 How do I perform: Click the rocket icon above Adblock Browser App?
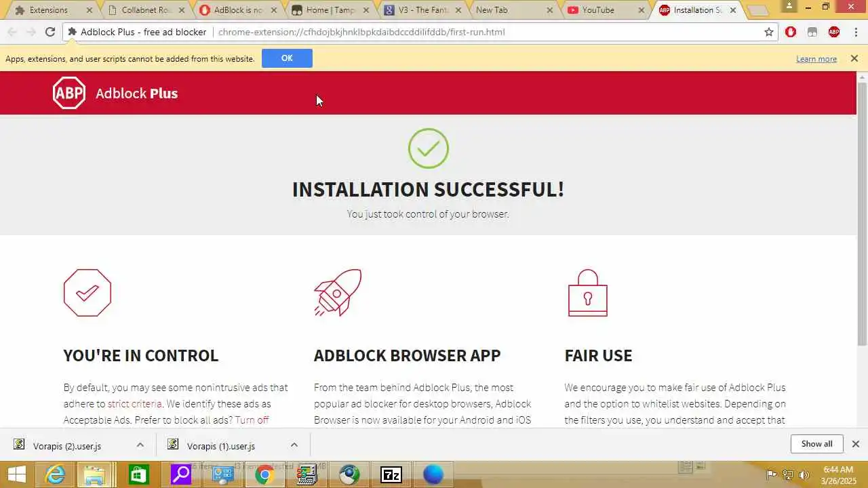338,292
